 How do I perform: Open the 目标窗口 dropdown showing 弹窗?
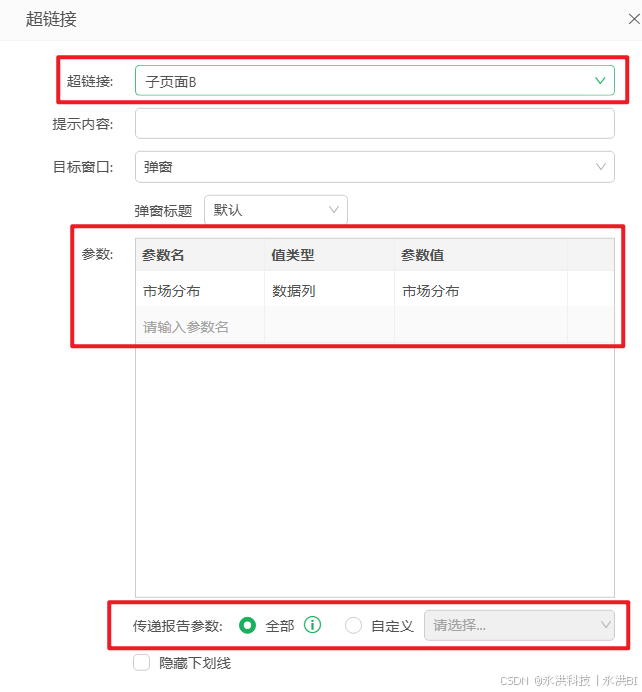(375, 167)
